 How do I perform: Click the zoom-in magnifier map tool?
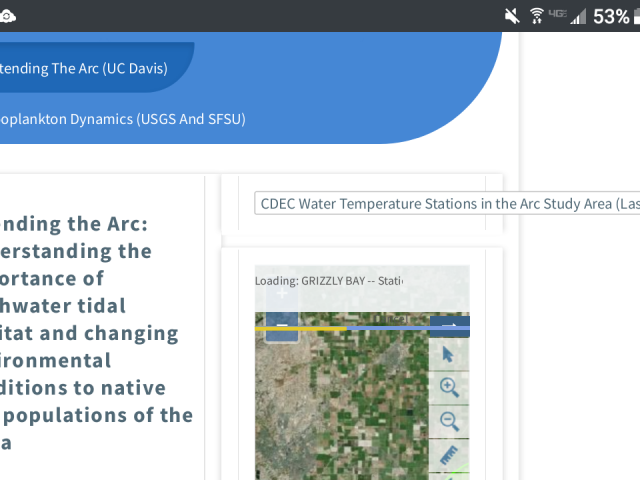449,387
